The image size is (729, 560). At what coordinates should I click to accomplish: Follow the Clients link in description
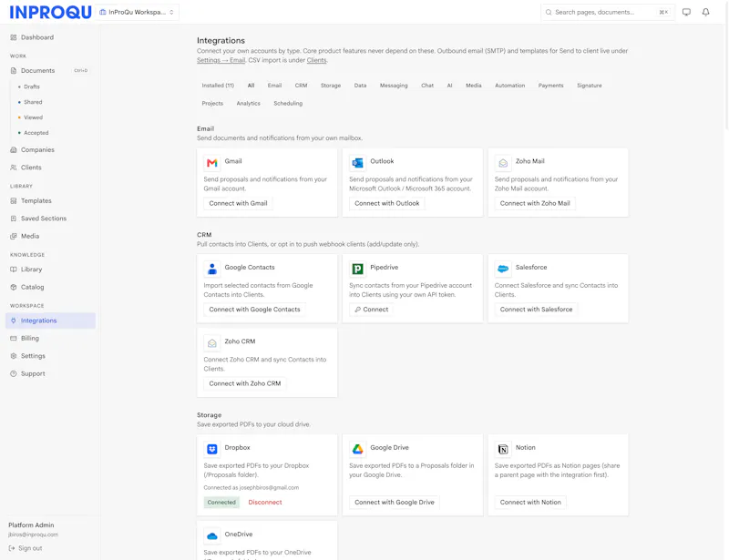point(316,60)
